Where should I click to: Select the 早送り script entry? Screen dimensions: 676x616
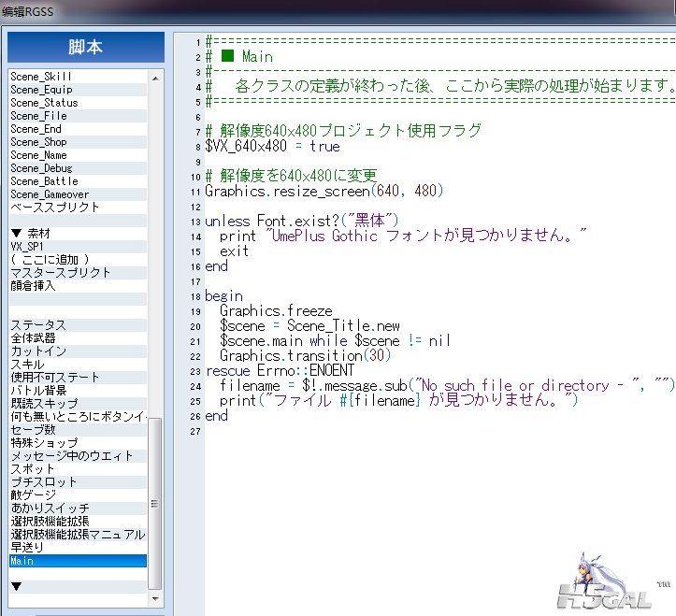(27, 547)
